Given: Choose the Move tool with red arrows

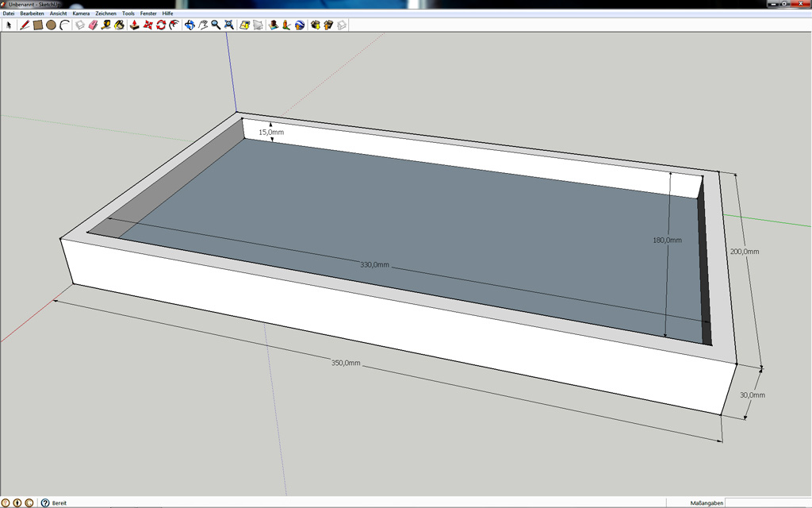Looking at the screenshot, I should 147,25.
